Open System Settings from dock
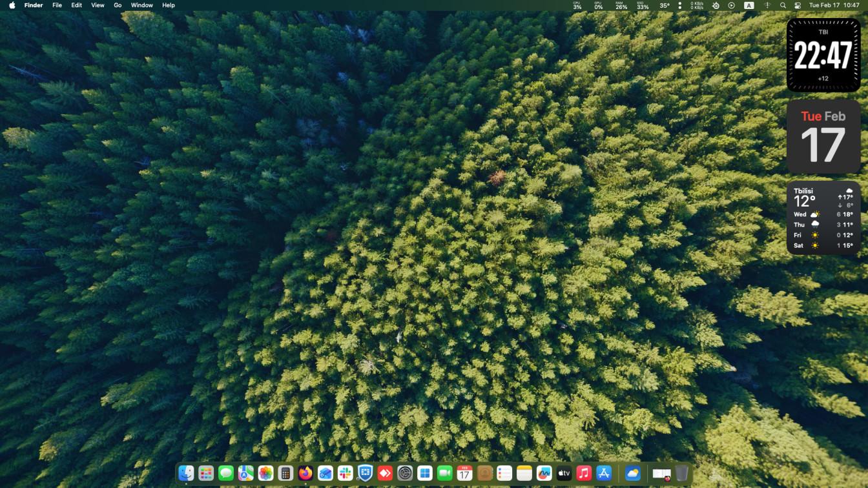The image size is (868, 488). (x=405, y=473)
